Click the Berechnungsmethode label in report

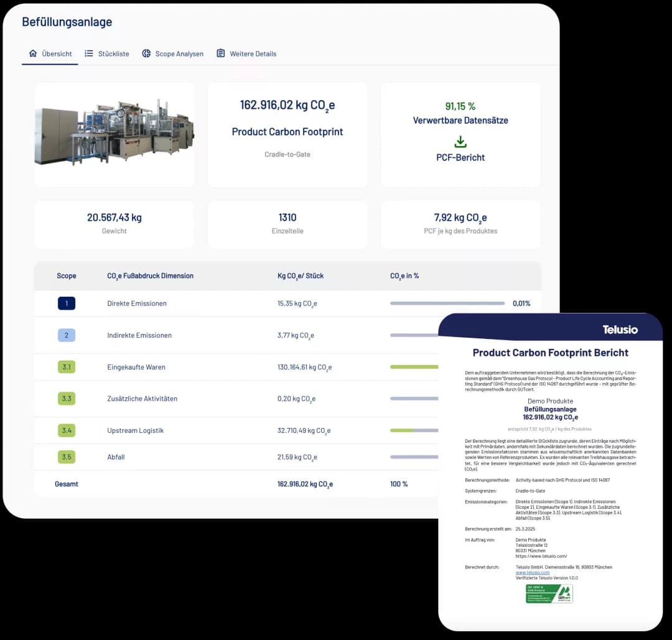coord(487,480)
